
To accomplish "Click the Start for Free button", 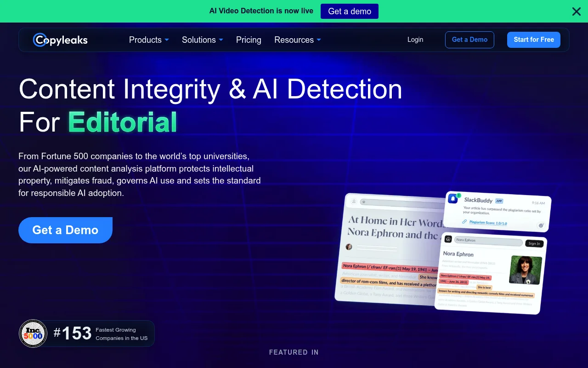I will (534, 40).
